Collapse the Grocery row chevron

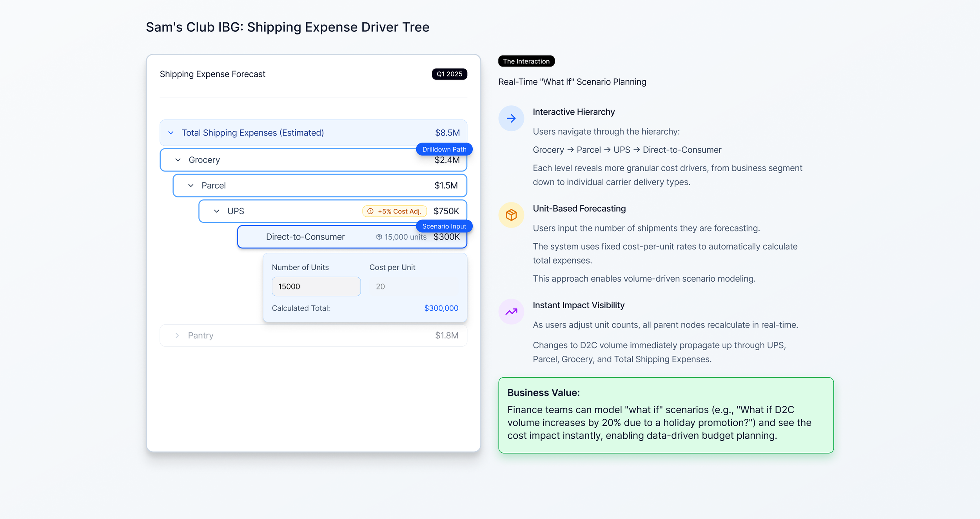(x=178, y=160)
